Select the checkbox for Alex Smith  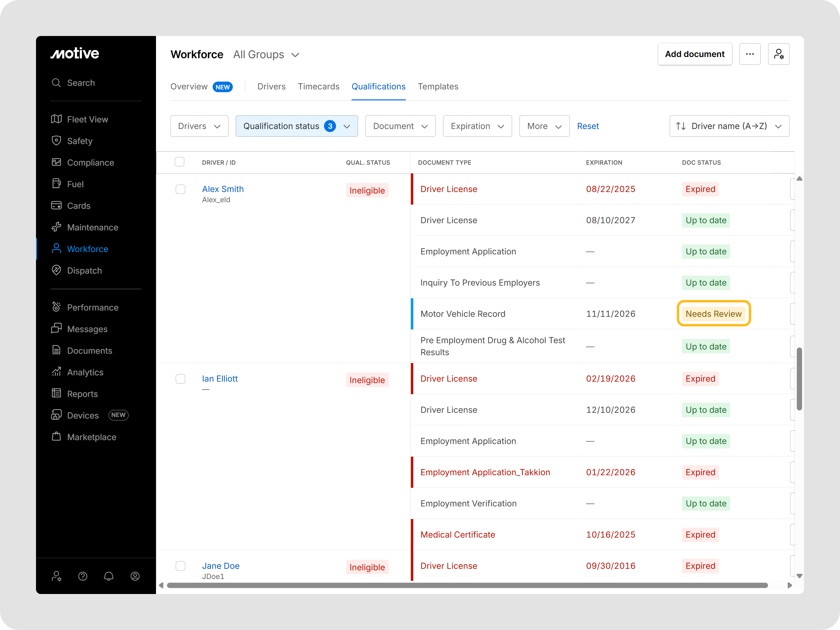point(180,189)
